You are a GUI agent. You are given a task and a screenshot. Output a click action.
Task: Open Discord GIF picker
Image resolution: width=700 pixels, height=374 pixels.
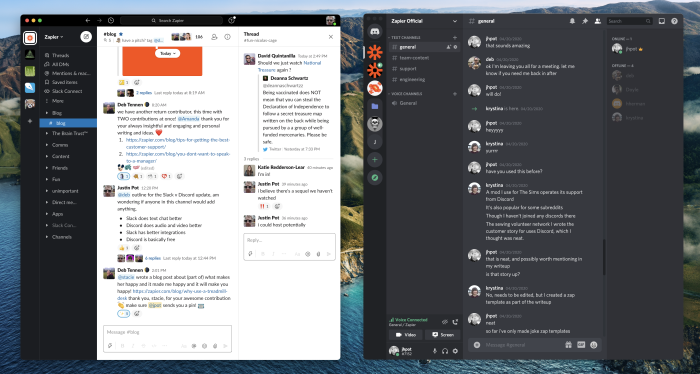pyautogui.click(x=581, y=345)
